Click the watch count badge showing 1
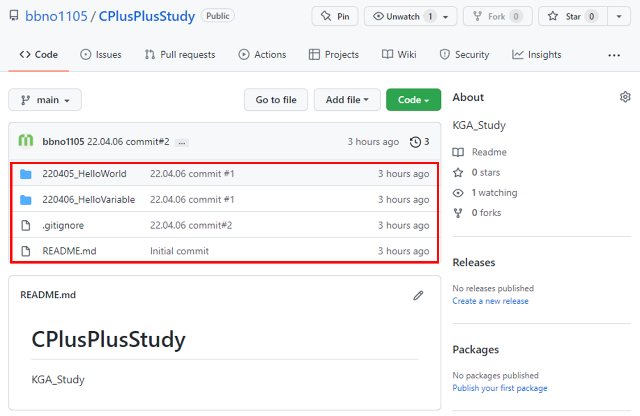This screenshot has width=640, height=416. point(430,16)
